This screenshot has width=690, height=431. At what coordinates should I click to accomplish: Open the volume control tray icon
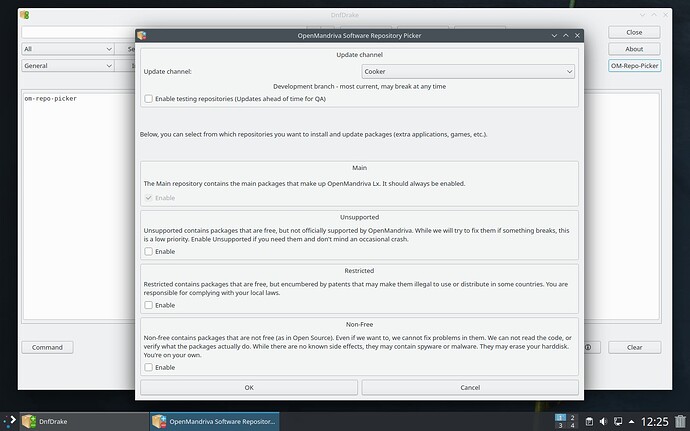coord(603,421)
